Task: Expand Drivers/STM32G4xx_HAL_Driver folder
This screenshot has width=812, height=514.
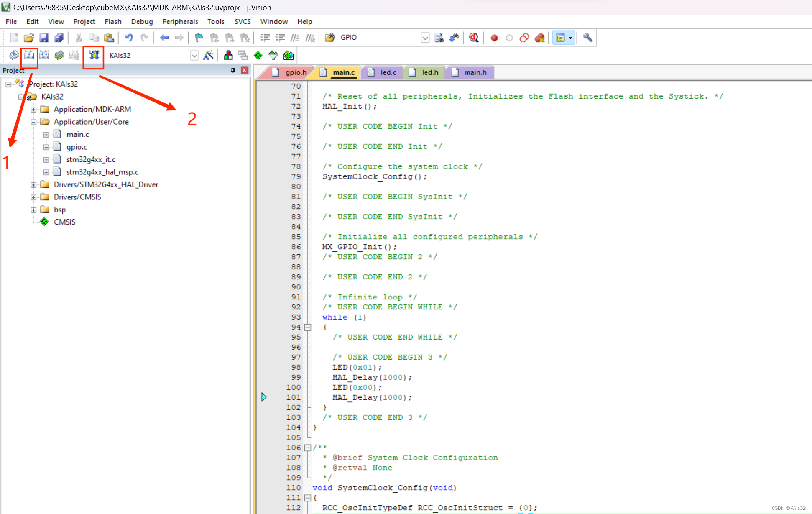Action: pos(33,185)
